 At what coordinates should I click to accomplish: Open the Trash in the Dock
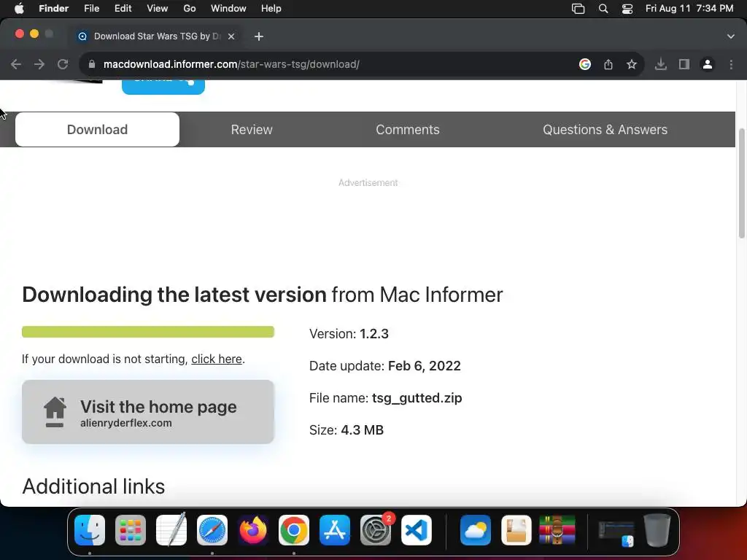click(657, 530)
